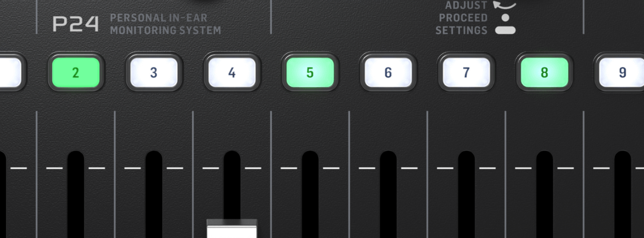The height and width of the screenshot is (238, 644).
Task: Click the channel 5 fader slot
Action: (310, 194)
